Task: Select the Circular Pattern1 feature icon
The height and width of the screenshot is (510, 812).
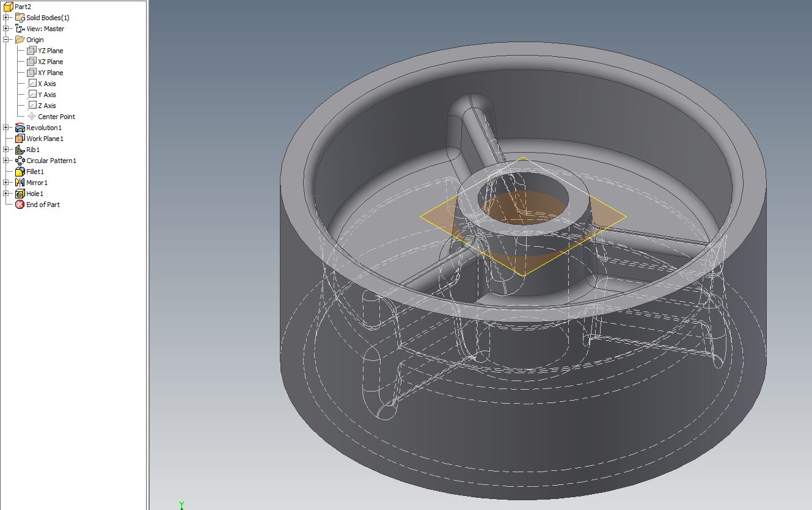Action: (20, 161)
